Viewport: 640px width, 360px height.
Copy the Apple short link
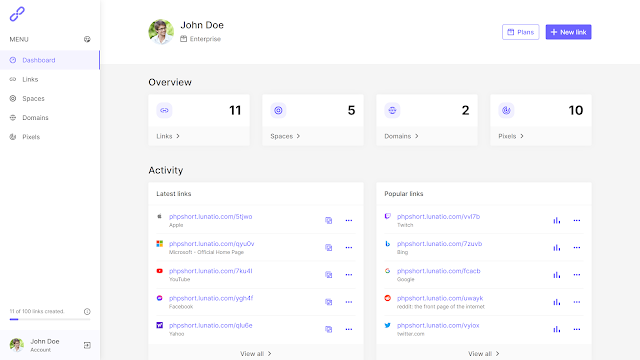329,220
